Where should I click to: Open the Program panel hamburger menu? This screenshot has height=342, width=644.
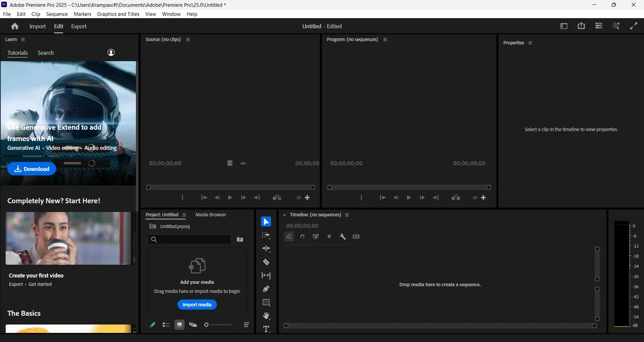click(385, 39)
